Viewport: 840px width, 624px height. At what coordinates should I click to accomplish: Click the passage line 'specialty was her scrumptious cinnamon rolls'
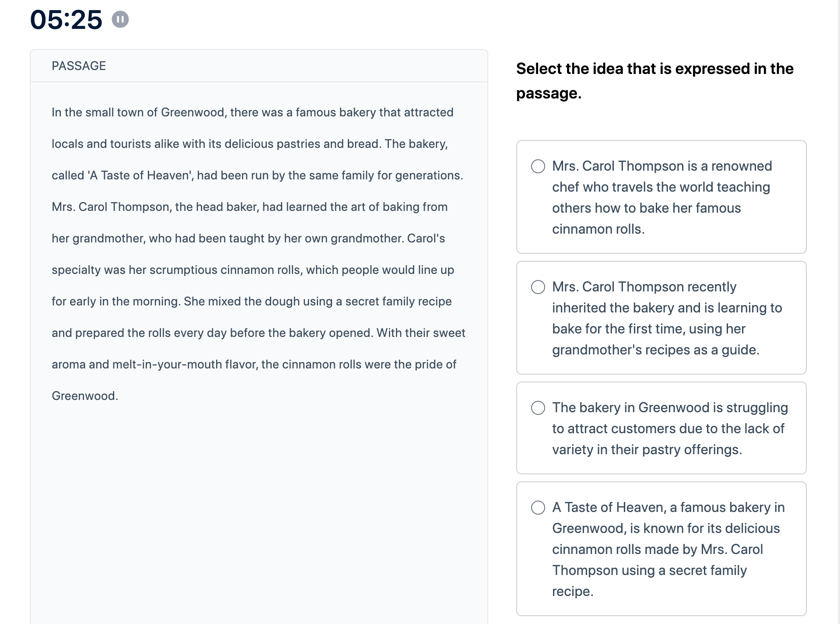(x=253, y=270)
